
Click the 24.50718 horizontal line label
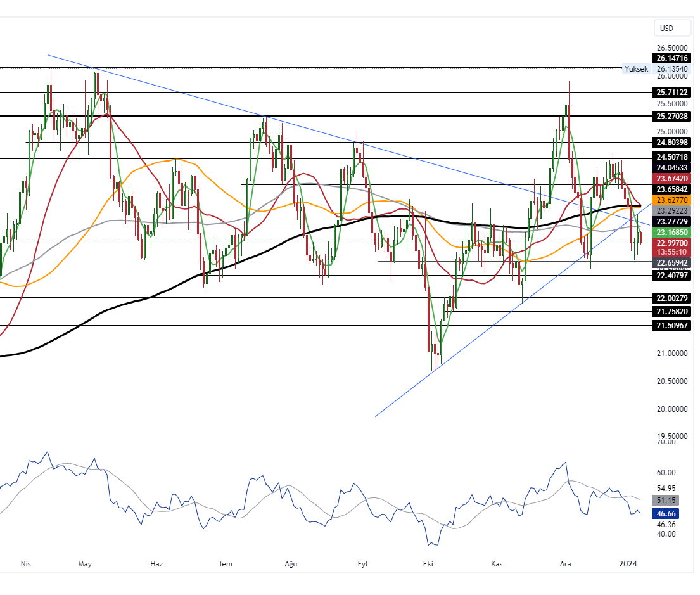tap(672, 157)
